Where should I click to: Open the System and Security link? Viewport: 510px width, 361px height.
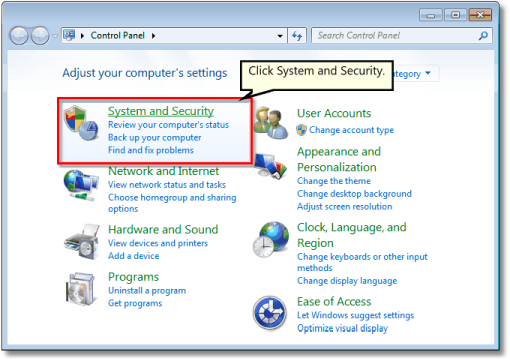(161, 111)
